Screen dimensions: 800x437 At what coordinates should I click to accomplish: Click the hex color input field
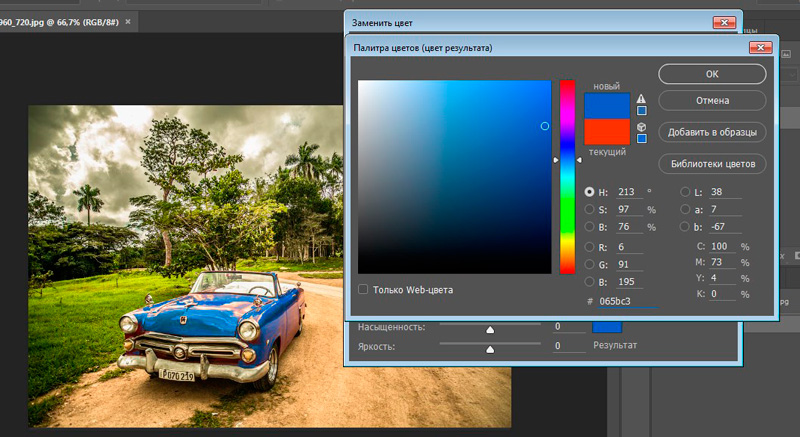(x=626, y=300)
